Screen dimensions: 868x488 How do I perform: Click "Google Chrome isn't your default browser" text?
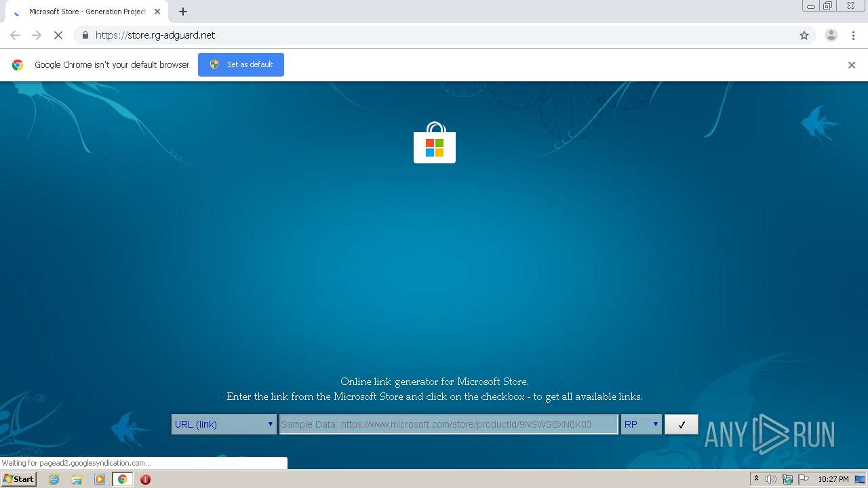pos(112,65)
